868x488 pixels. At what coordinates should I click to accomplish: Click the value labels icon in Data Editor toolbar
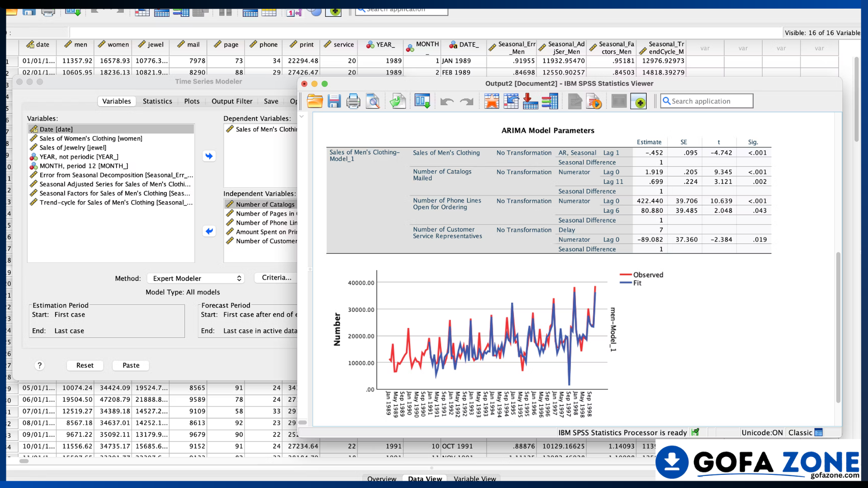(294, 12)
